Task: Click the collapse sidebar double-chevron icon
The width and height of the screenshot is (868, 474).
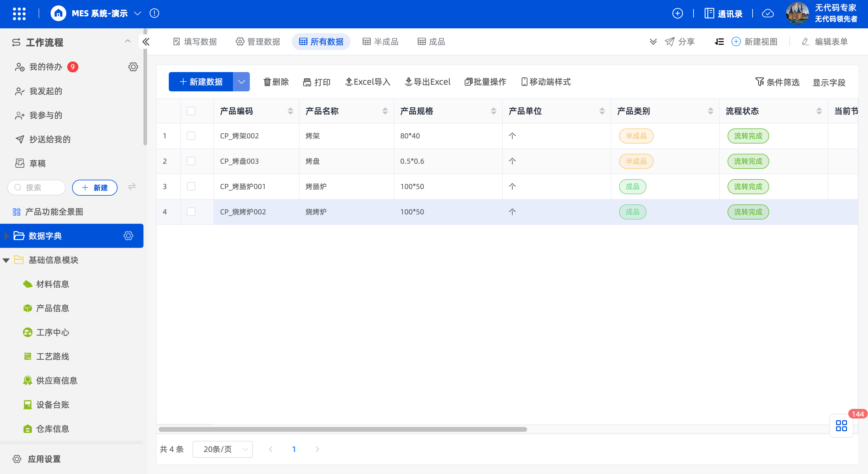Action: pyautogui.click(x=146, y=42)
